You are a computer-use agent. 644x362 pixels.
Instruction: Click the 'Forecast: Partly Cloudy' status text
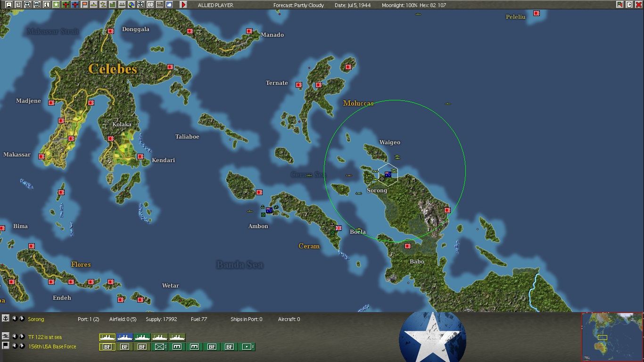pos(298,5)
